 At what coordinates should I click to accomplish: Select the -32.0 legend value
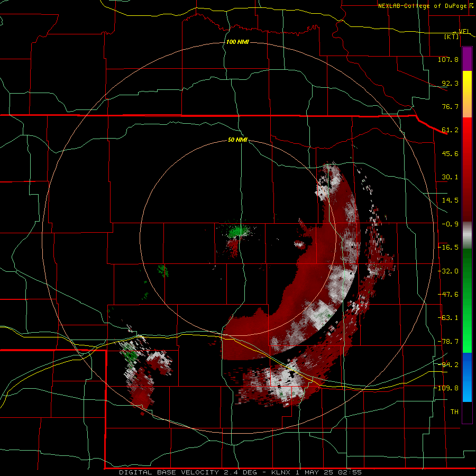(448, 271)
